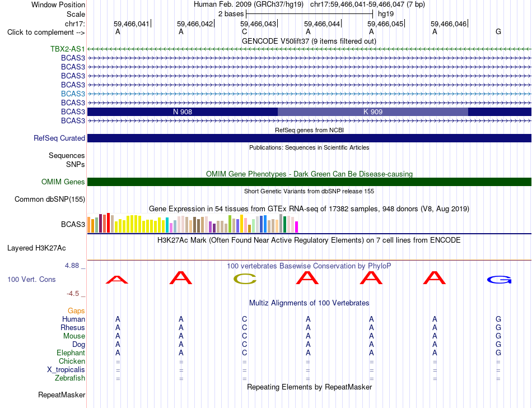This screenshot has width=532, height=408.
Task: Open the BCAS3 GTEx expression bar chart
Action: point(193,223)
